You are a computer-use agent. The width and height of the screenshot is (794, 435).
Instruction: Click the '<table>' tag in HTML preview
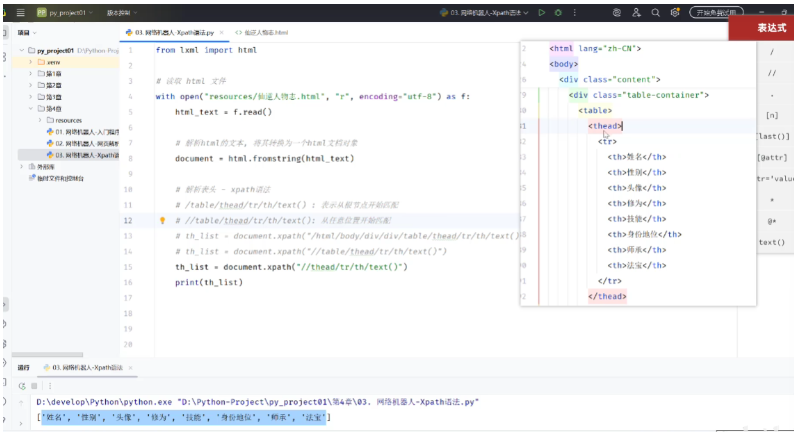pos(595,110)
